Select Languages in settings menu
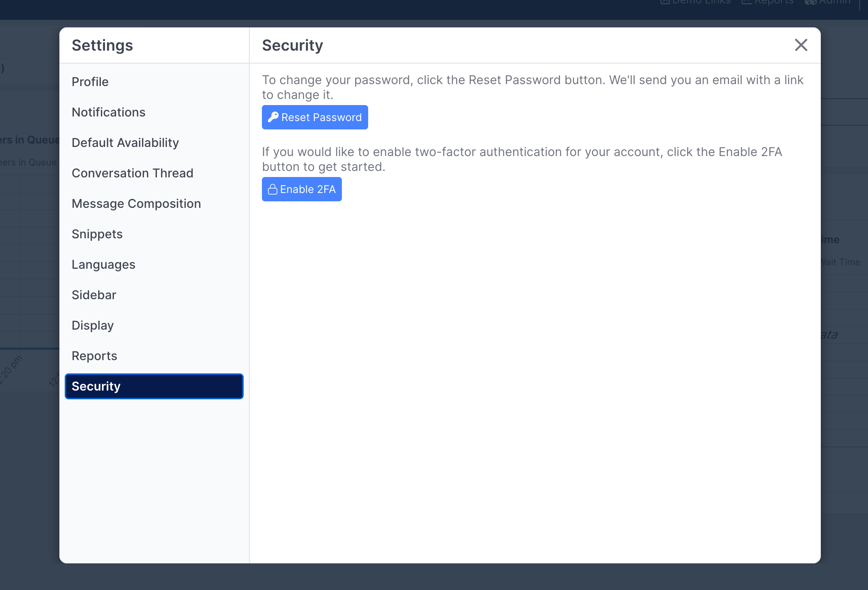Image resolution: width=868 pixels, height=590 pixels. (104, 265)
